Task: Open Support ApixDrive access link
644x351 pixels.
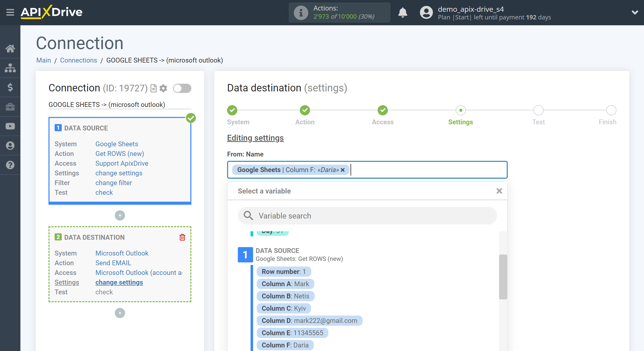Action: pyautogui.click(x=122, y=163)
